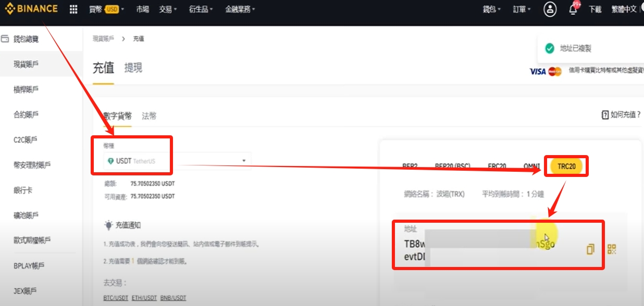Image resolution: width=644 pixels, height=306 pixels.
Task: Open 幣安理財賬戶 in the sidebar
Action: (x=32, y=165)
